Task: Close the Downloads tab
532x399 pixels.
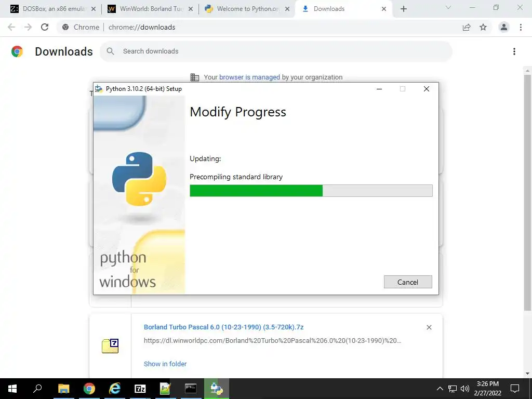Action: point(384,9)
